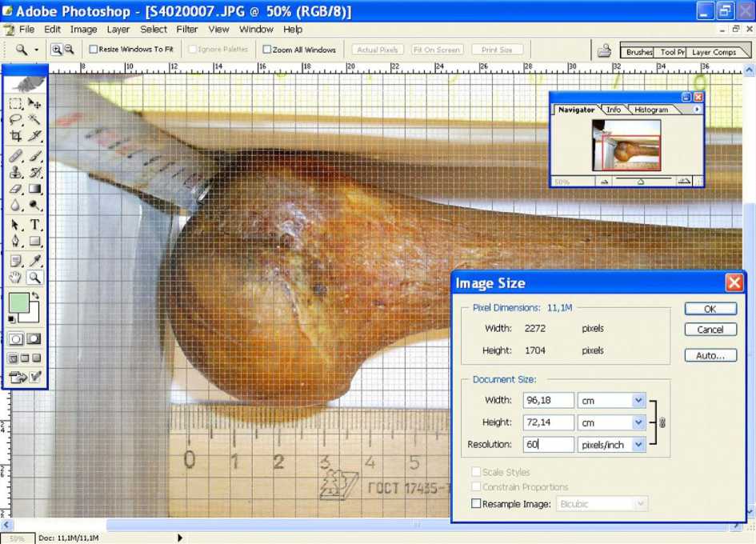Screen dimensions: 756x544
Task: Select the Brush tool
Action: (34, 156)
